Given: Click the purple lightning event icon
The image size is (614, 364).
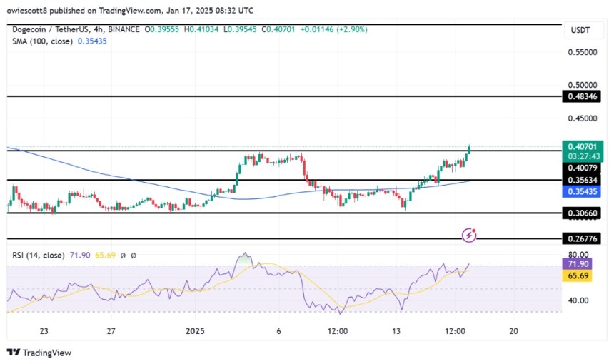Looking at the screenshot, I should click(469, 236).
